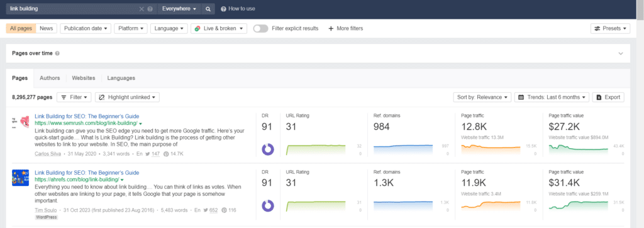
Task: Open Everywhere search scope dropdown
Action: click(x=179, y=9)
